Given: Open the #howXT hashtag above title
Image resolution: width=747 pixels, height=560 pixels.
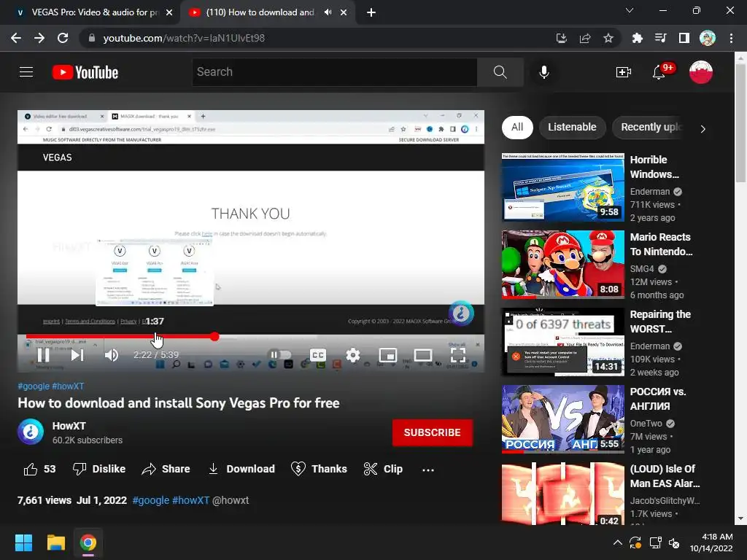Looking at the screenshot, I should coord(68,386).
